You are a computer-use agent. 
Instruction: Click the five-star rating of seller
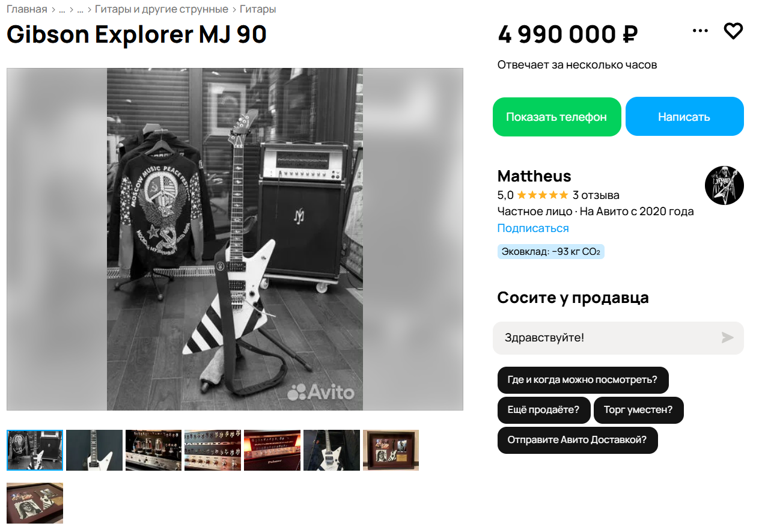(542, 195)
